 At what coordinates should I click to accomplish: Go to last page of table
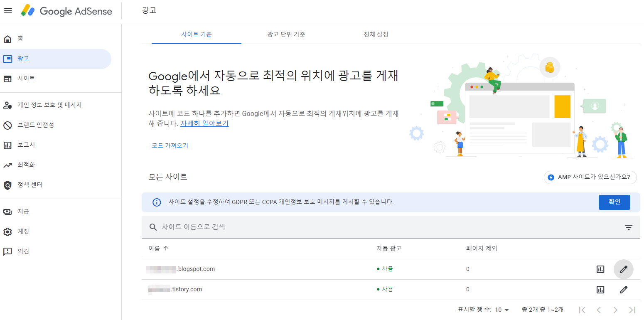pyautogui.click(x=632, y=310)
